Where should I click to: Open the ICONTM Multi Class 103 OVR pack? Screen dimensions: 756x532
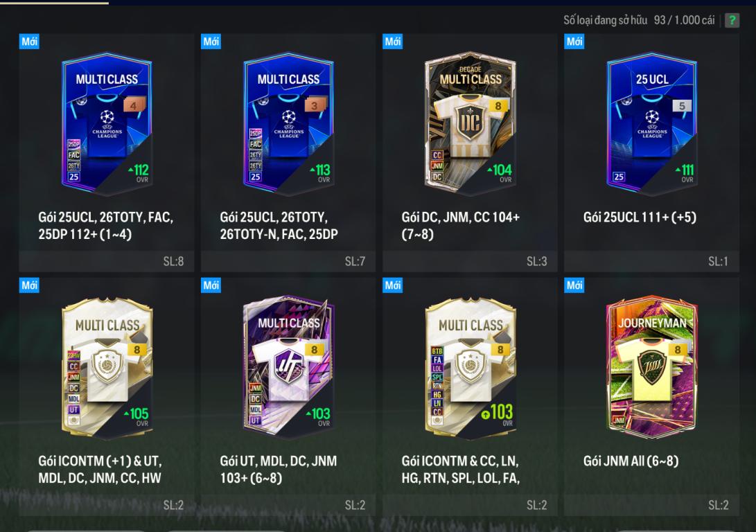point(470,368)
